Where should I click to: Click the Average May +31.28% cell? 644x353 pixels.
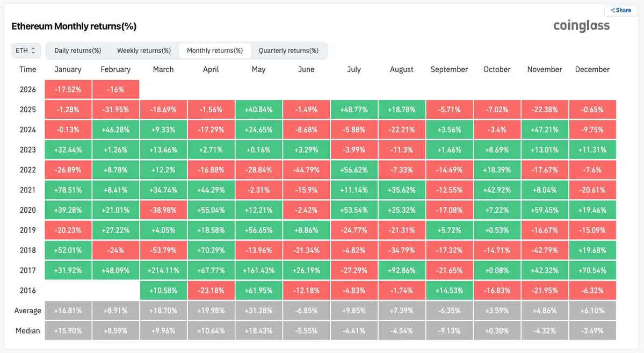tap(258, 311)
